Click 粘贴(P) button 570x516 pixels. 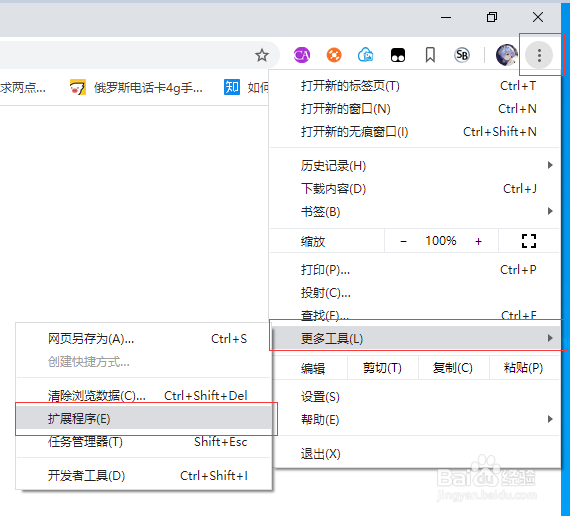click(523, 368)
